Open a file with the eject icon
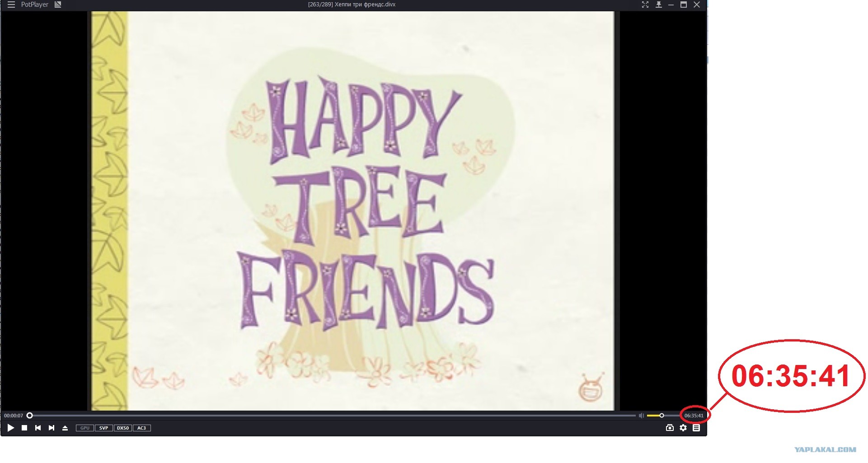 point(65,428)
